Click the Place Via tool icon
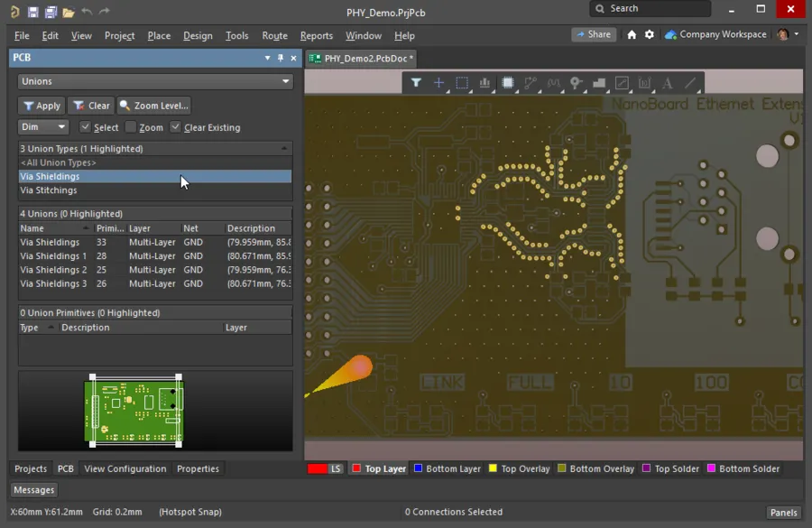Viewport: 812px width, 528px height. [577, 83]
